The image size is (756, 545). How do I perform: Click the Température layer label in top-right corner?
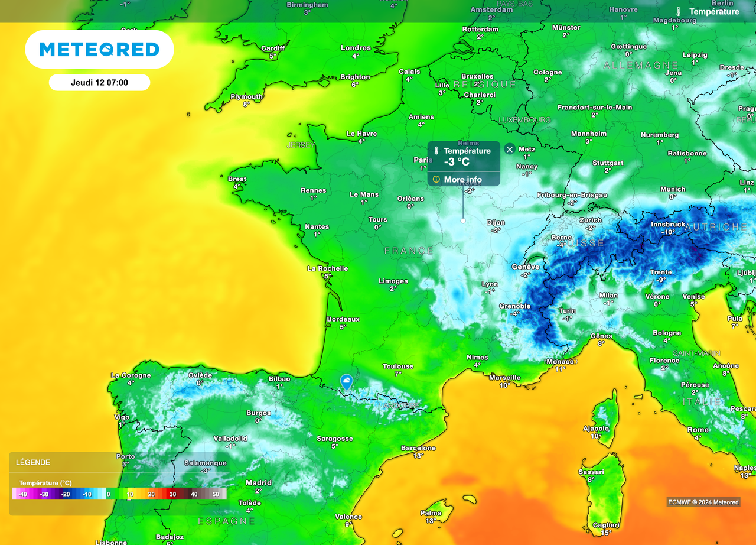(x=715, y=12)
